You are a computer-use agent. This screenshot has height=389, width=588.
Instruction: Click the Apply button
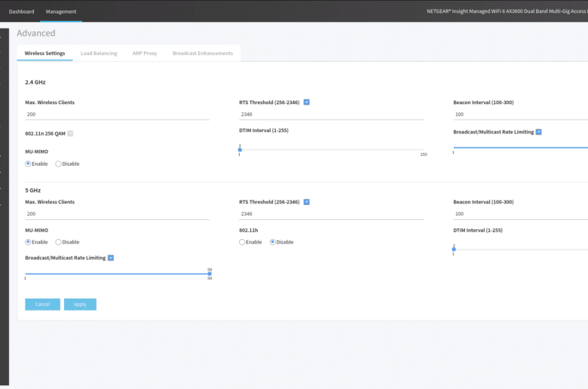[80, 305]
